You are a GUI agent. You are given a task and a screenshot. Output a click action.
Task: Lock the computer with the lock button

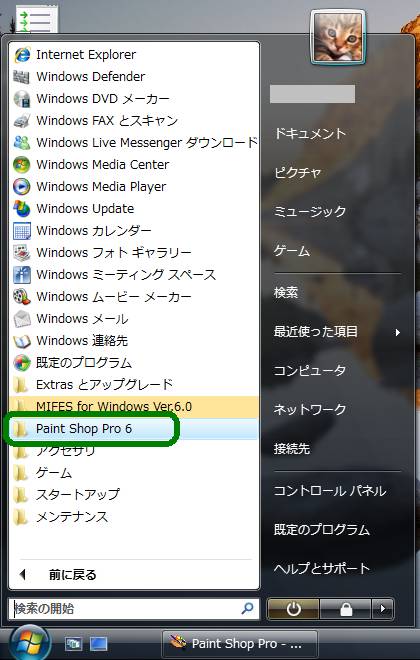346,609
